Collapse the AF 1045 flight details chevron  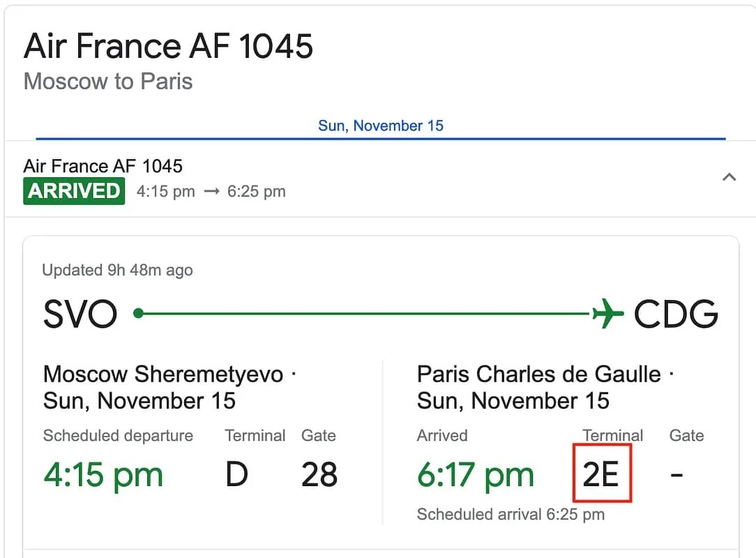pos(729,177)
